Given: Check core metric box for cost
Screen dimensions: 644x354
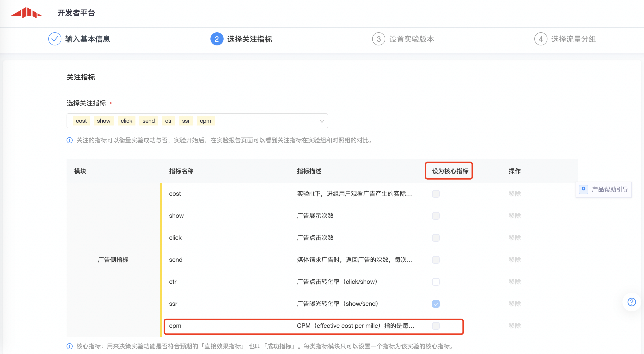Looking at the screenshot, I should [x=436, y=194].
